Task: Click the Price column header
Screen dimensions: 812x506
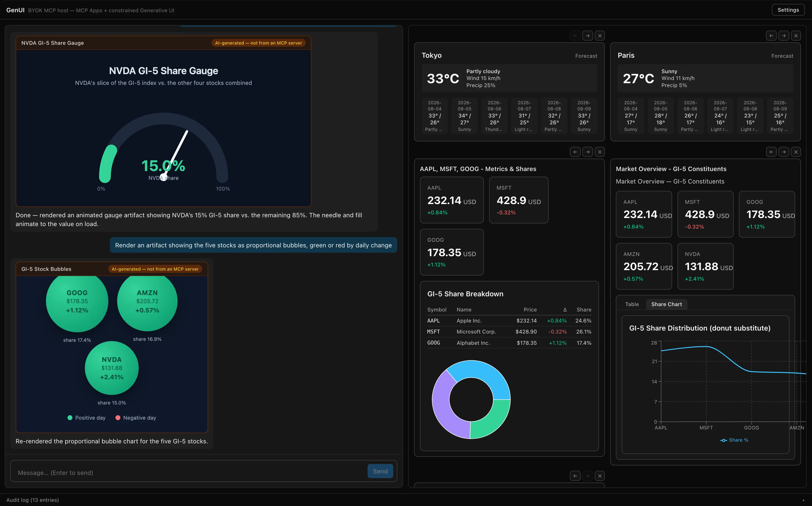Action: (530, 310)
